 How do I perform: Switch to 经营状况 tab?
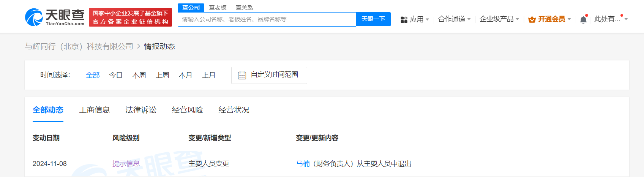pos(234,110)
